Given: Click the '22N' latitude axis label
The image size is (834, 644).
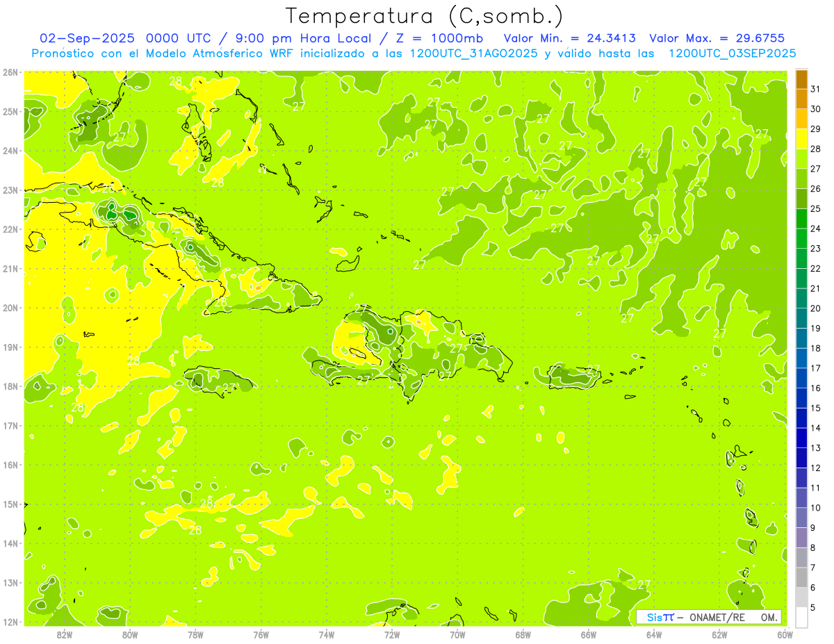Looking at the screenshot, I should 10,229.
